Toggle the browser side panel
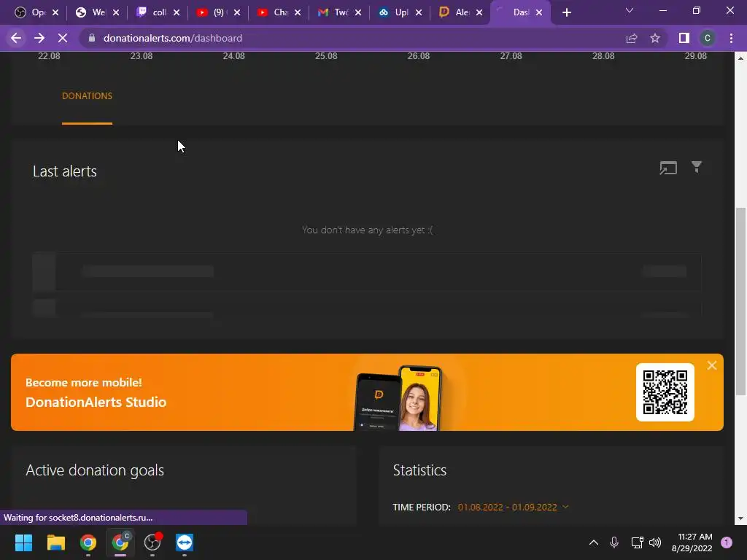The width and height of the screenshot is (747, 560). pos(684,38)
